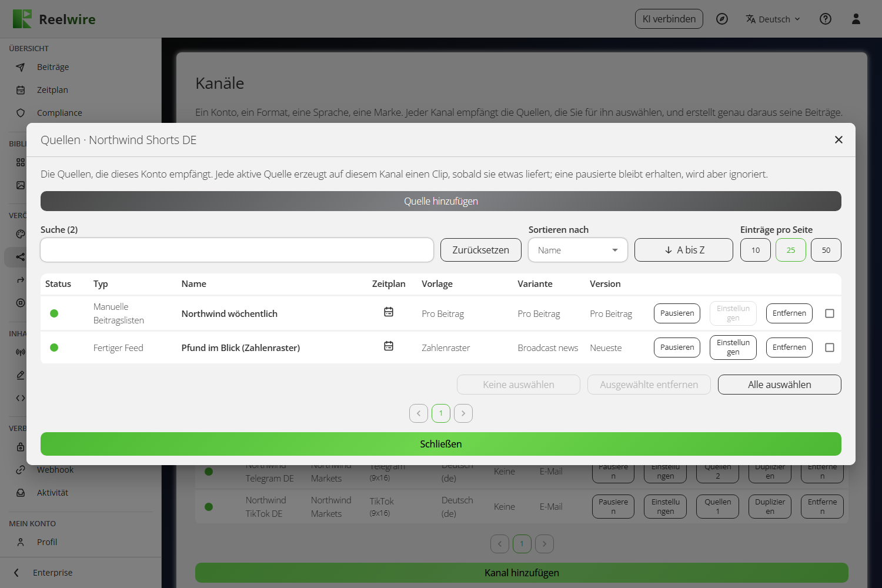This screenshot has height=588, width=882.
Task: Click the Zurücksetzen button
Action: pyautogui.click(x=481, y=250)
